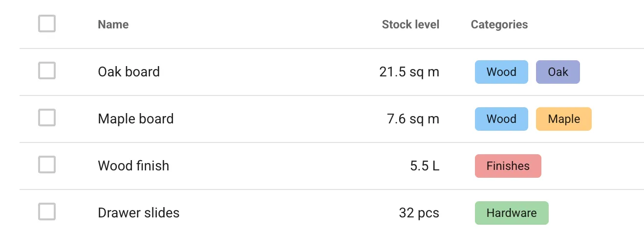Select the Maple board row checkbox

click(x=47, y=118)
